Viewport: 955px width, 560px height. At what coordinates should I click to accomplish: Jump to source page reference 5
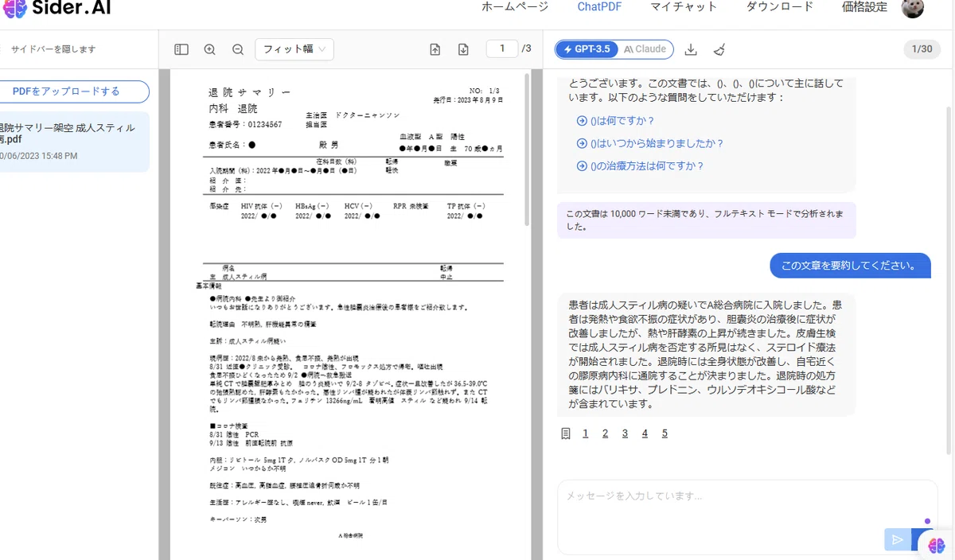[665, 434]
